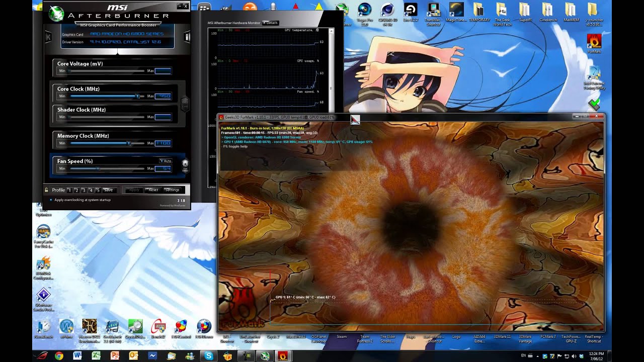644x362 pixels.
Task: Select Afterburner profile slot 5
Action: 98,190
